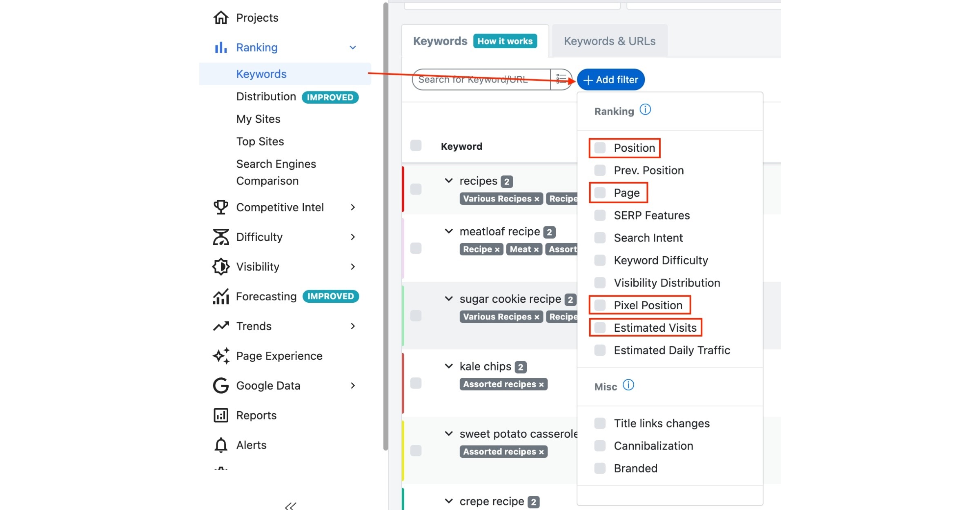Click the How it works badge
This screenshot has width=980, height=510.
505,41
